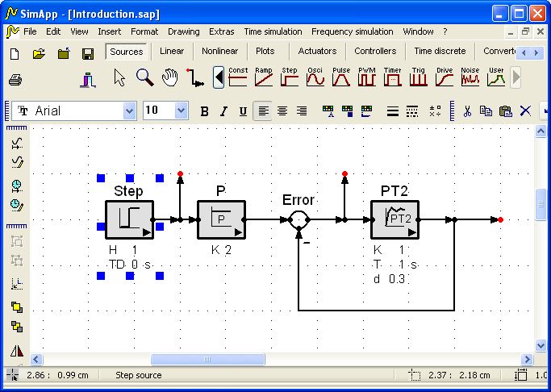Image resolution: width=551 pixels, height=392 pixels.
Task: Click the vertical scrollbar down arrow
Action: pos(541,346)
